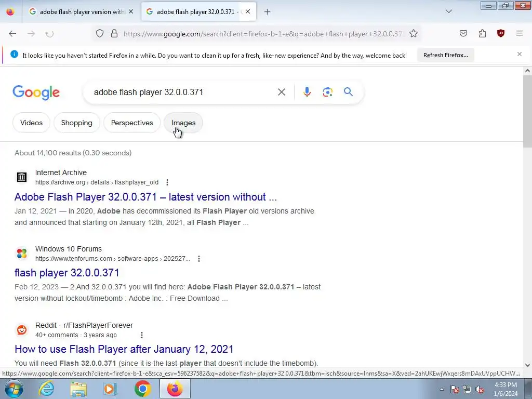Click the Windows 10 Forums favicon
Screen dimensions: 532x399
coord(22,254)
